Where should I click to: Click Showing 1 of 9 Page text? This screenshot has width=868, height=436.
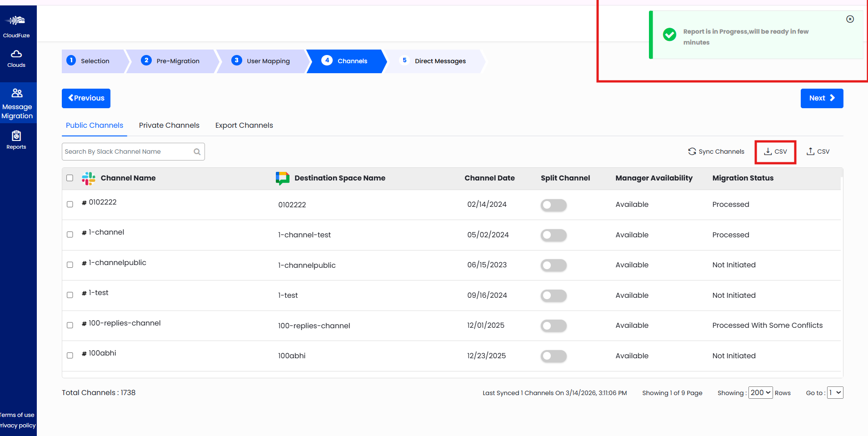pos(672,393)
